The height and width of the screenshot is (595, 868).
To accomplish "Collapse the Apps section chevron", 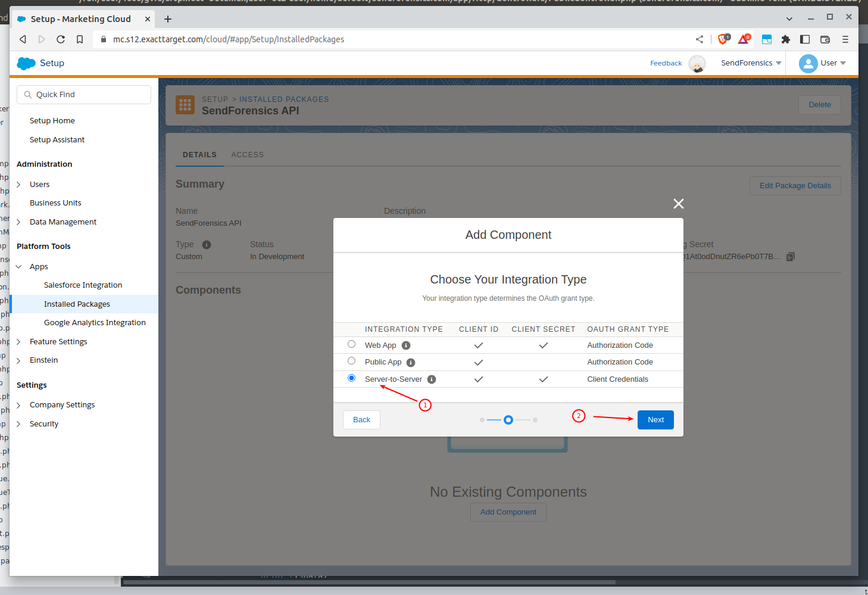I will [x=18, y=267].
